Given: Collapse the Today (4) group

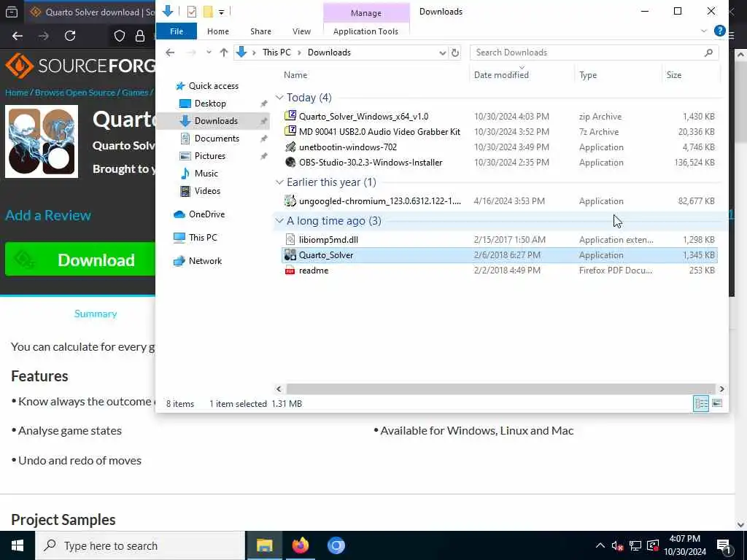Looking at the screenshot, I should (x=279, y=97).
